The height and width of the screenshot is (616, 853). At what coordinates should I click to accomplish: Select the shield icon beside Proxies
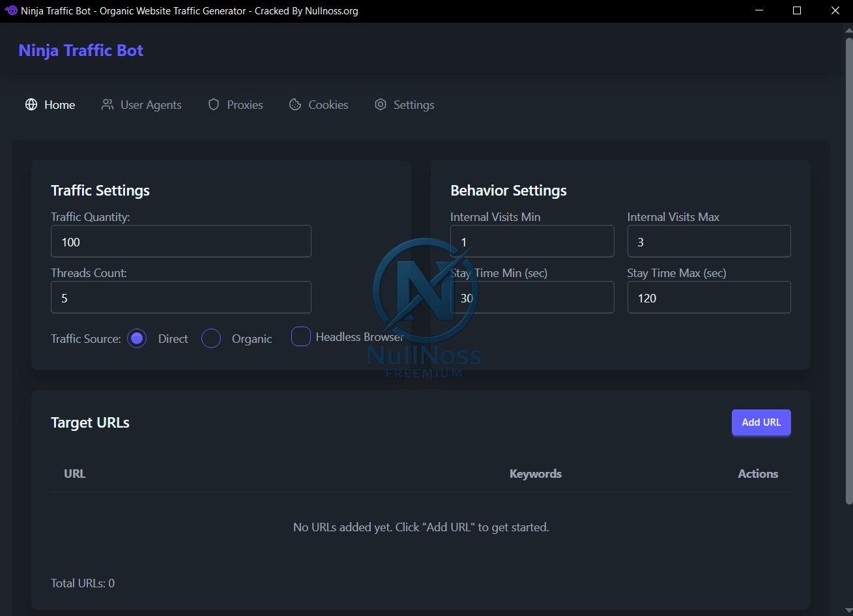point(213,104)
